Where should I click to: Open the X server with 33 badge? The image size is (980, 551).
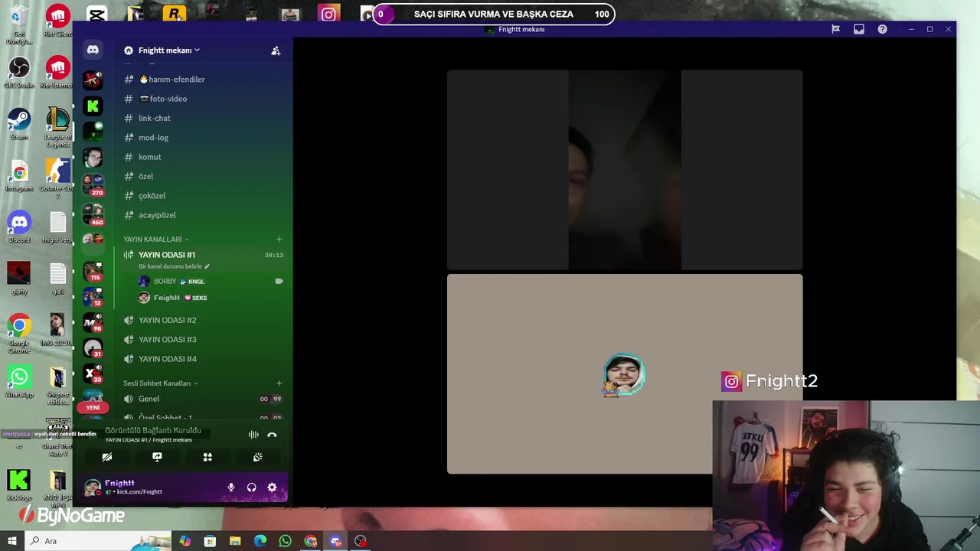[x=93, y=374]
